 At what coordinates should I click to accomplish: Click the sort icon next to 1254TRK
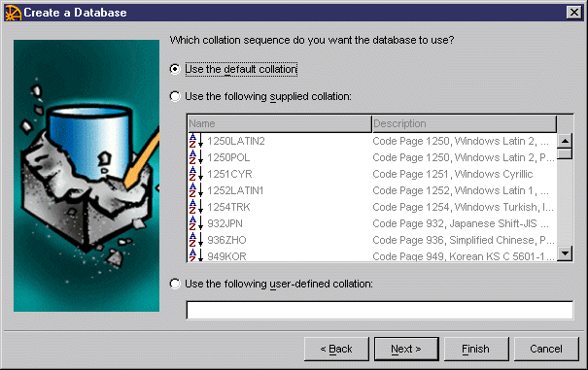pyautogui.click(x=195, y=207)
